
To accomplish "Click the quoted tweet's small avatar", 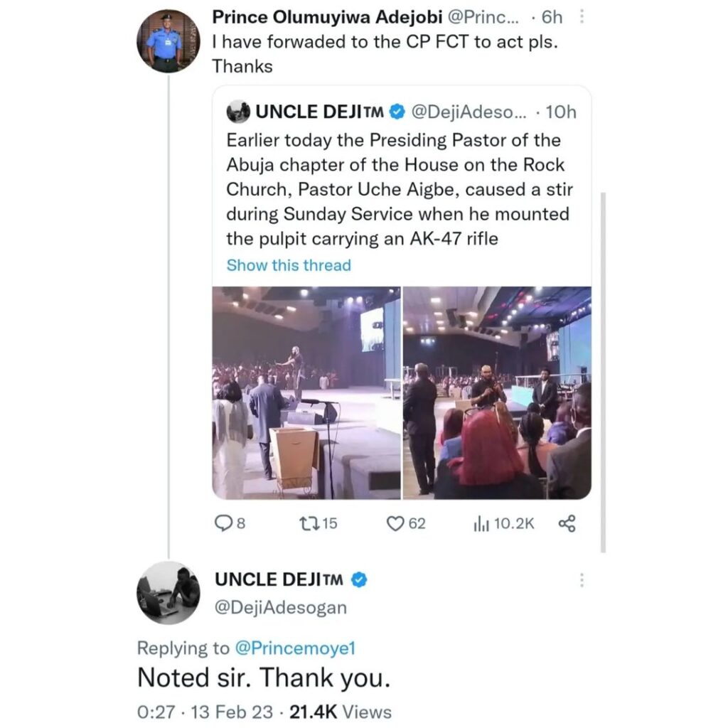I will [x=237, y=112].
